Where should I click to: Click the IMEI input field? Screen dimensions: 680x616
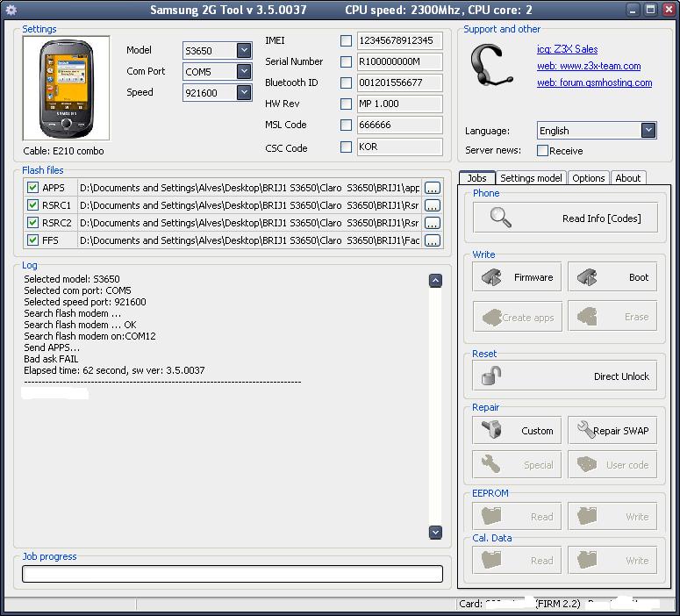click(x=399, y=40)
